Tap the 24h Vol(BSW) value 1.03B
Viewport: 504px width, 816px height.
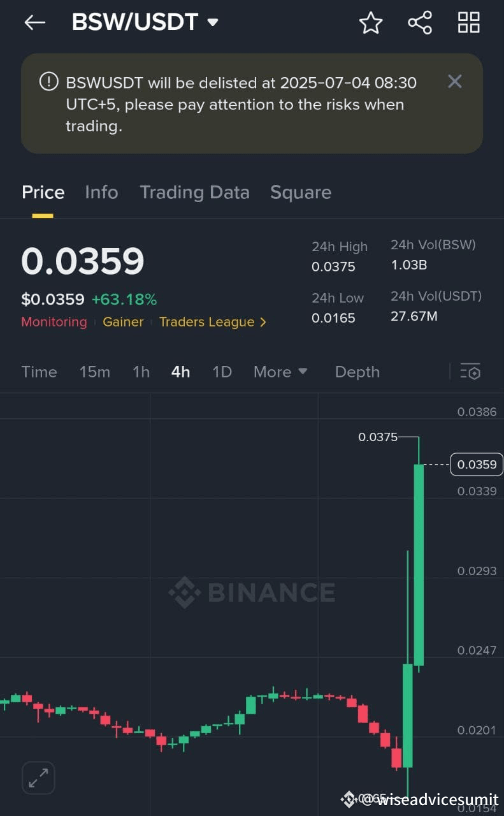pyautogui.click(x=408, y=265)
